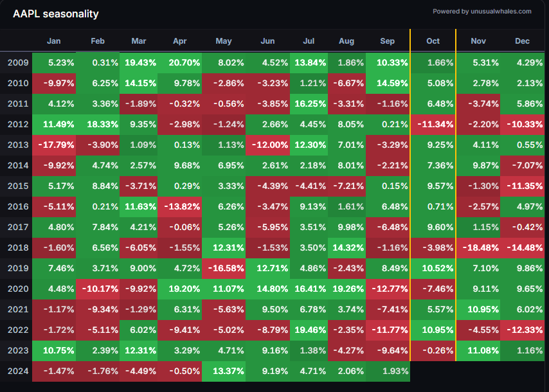
Task: Click the -18.48% cell in November 2018
Action: 478,248
